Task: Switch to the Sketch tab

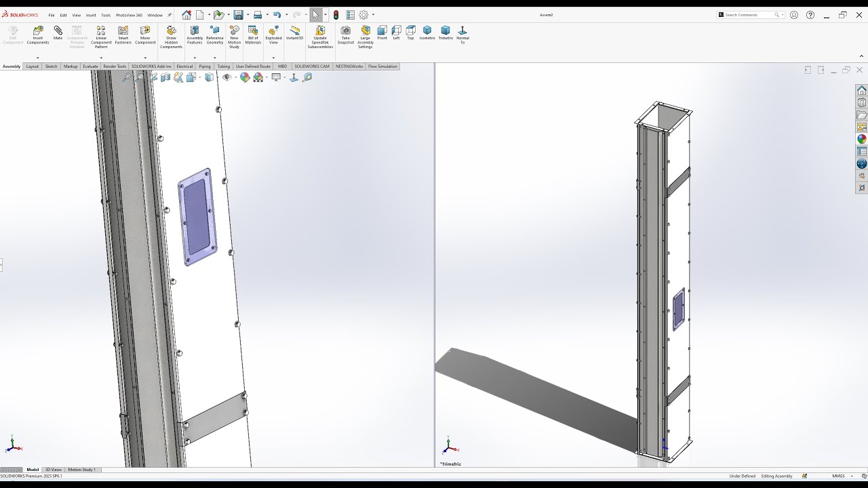Action: 51,66
